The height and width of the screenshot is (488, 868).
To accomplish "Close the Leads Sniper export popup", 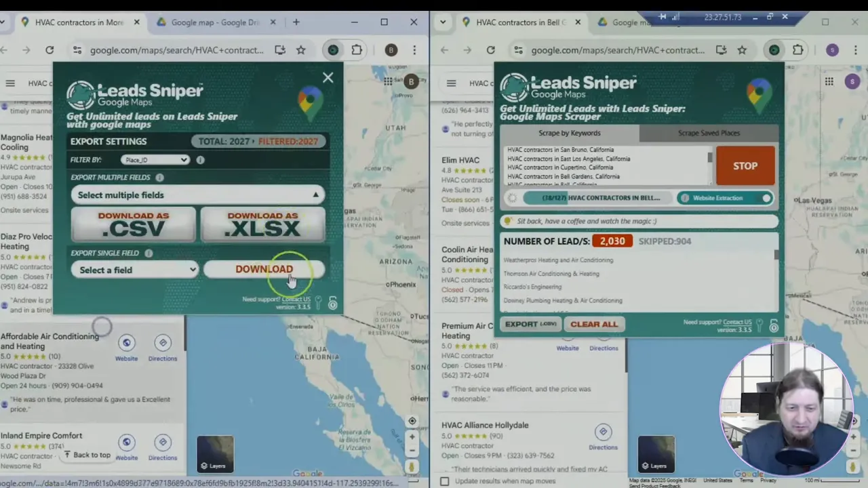I will click(x=328, y=78).
